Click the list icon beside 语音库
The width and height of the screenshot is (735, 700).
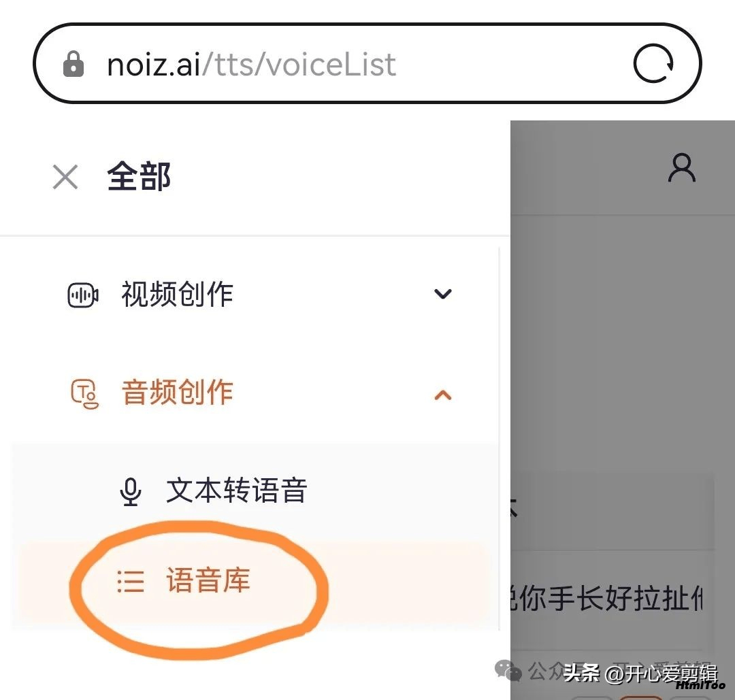[130, 582]
